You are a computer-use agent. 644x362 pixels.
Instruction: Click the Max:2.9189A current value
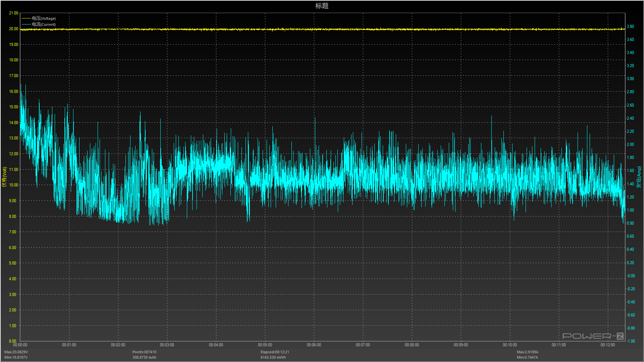click(x=528, y=352)
